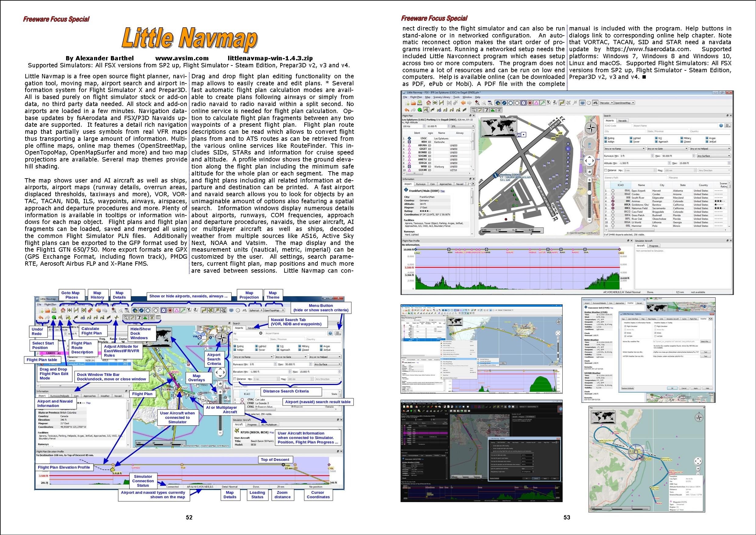
Task: Click search help question-mark icon in Les Eplatures window
Action: 721,126
